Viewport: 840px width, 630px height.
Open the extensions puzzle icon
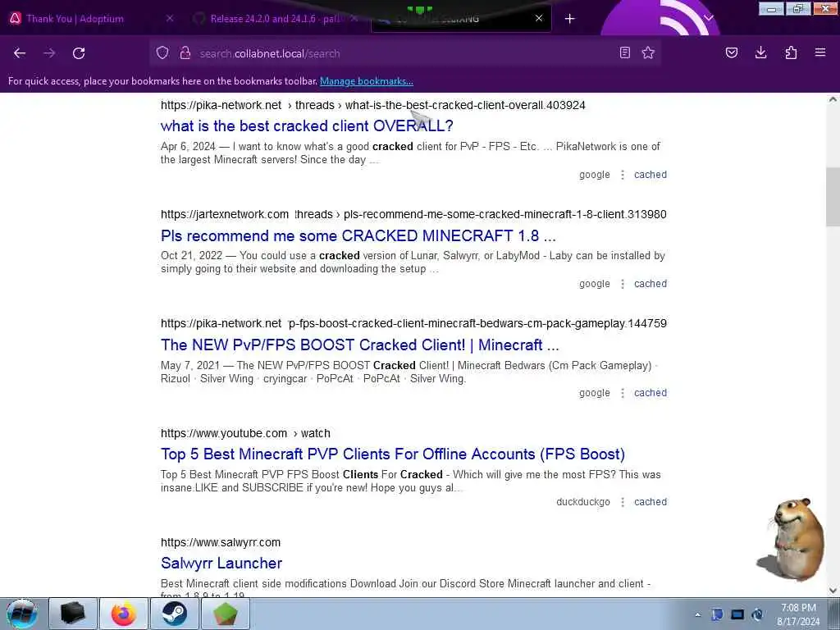click(x=791, y=52)
